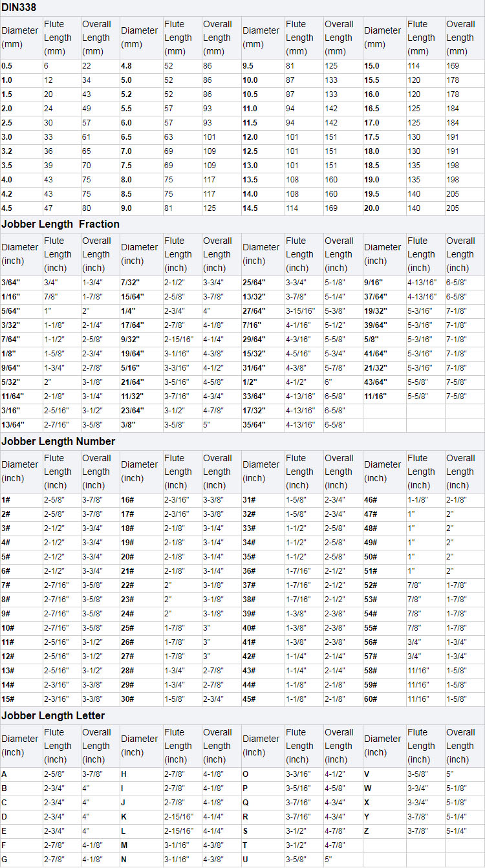
Task: Click the letter U diameter cell
Action: (x=245, y=860)
